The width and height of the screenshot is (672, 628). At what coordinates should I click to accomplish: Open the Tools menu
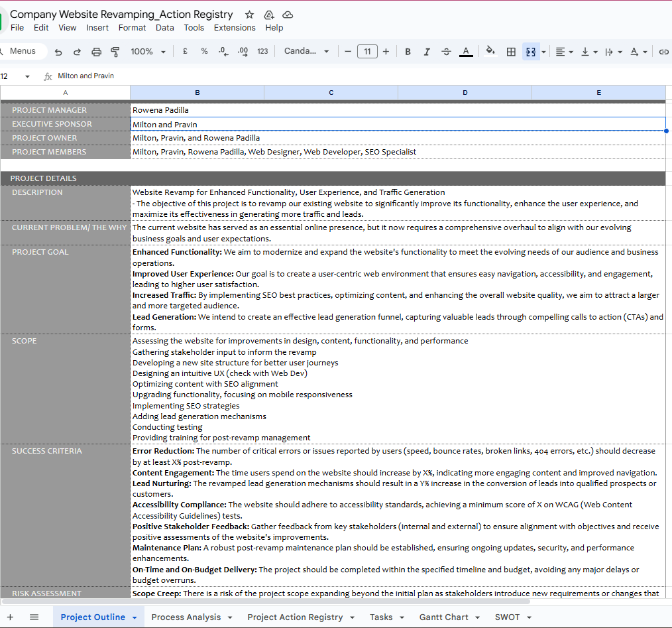point(194,27)
